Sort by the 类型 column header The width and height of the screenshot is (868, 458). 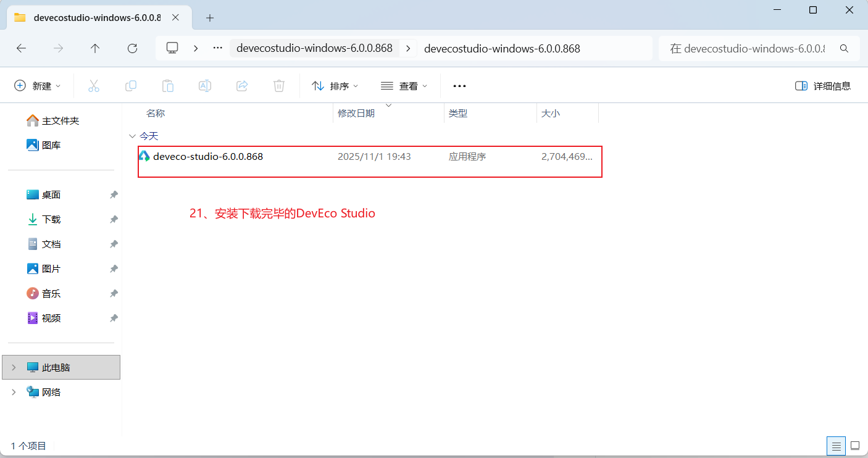coord(458,114)
